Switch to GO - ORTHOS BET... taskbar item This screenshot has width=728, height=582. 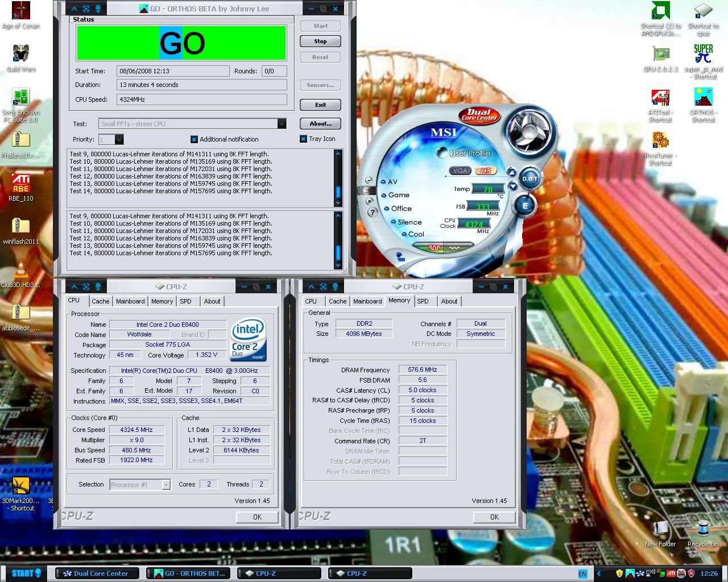(x=189, y=573)
